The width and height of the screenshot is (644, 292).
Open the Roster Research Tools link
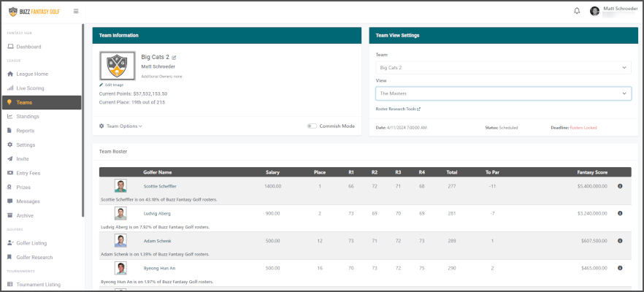tap(398, 109)
